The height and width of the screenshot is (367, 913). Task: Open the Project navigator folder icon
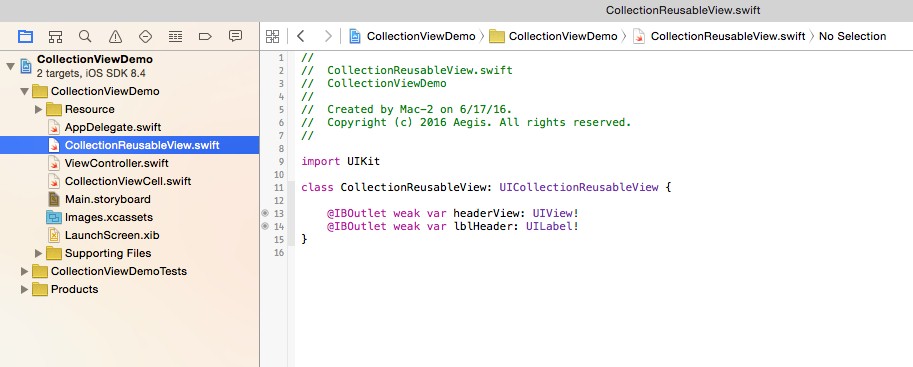pyautogui.click(x=25, y=37)
